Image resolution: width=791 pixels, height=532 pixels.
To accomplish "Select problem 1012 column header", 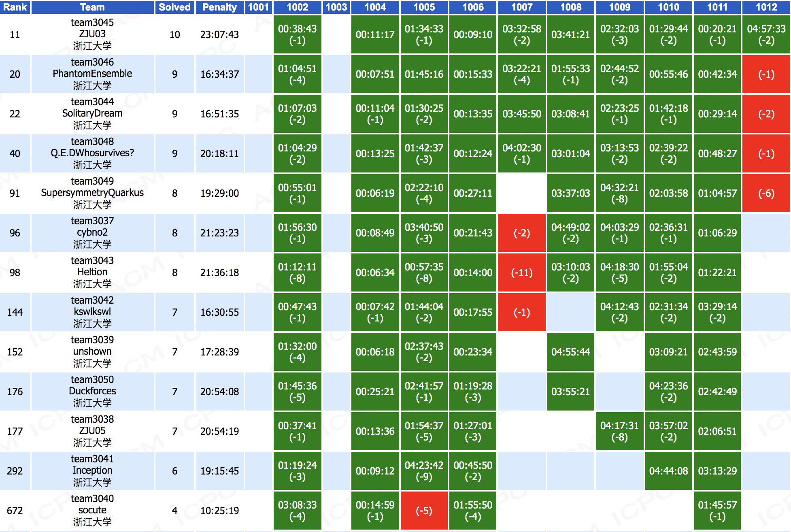I will 766,7.
